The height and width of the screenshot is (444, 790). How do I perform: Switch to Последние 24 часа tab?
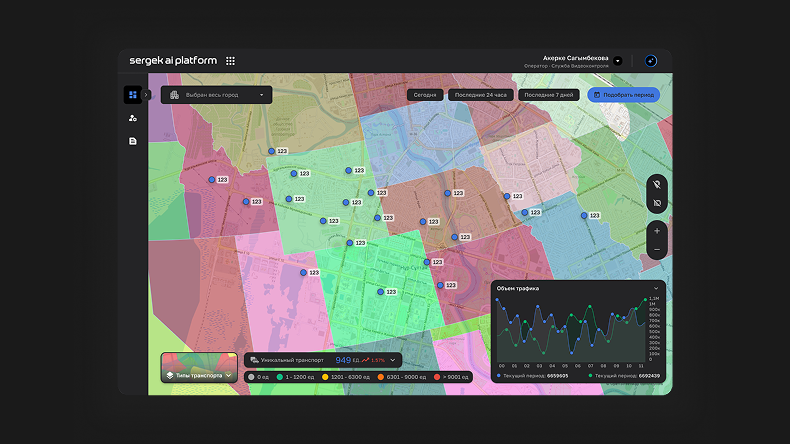[479, 95]
